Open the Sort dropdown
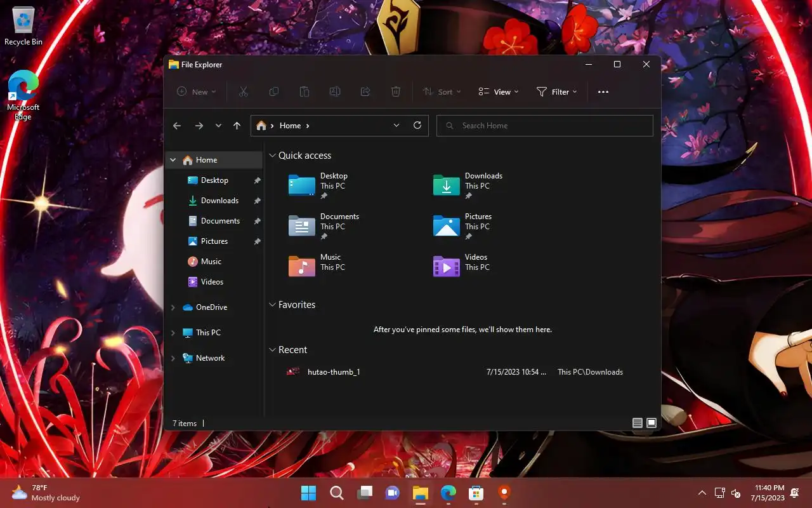The image size is (812, 508). click(442, 91)
